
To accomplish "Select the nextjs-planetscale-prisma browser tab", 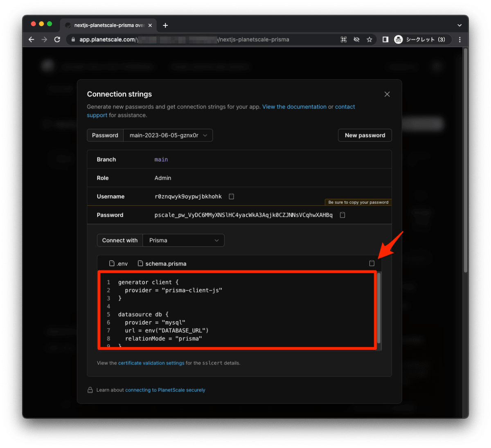I will [x=109, y=25].
